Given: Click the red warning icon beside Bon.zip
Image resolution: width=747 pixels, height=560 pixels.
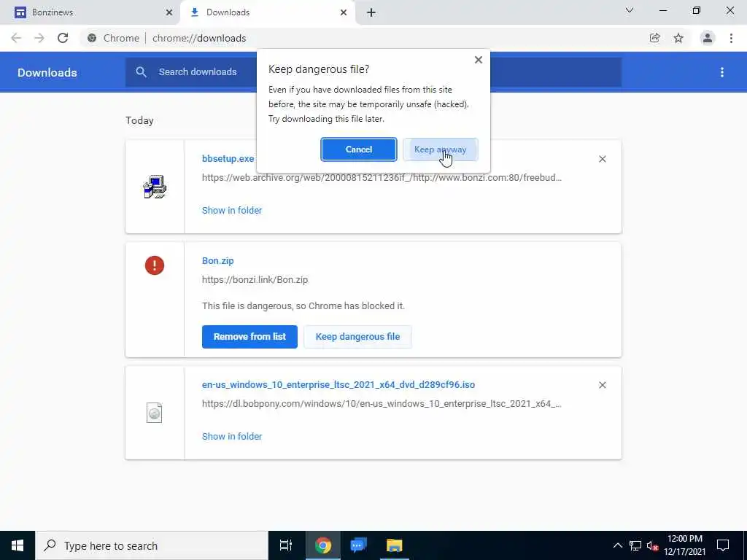Looking at the screenshot, I should [155, 265].
